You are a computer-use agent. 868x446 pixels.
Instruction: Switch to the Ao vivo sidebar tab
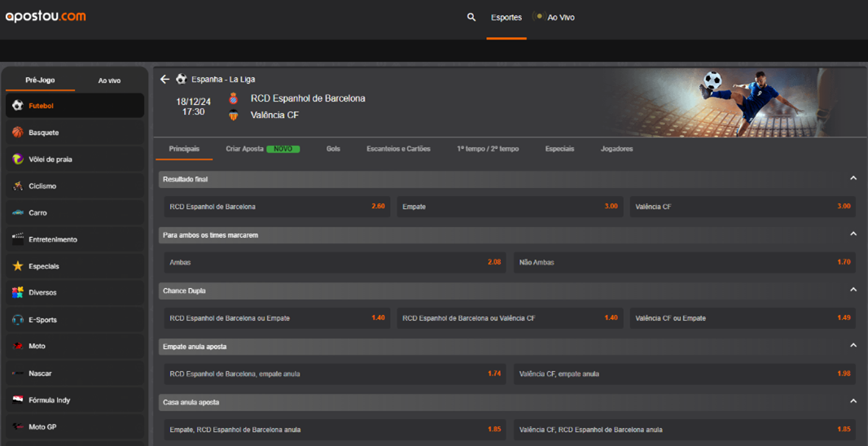coord(109,81)
